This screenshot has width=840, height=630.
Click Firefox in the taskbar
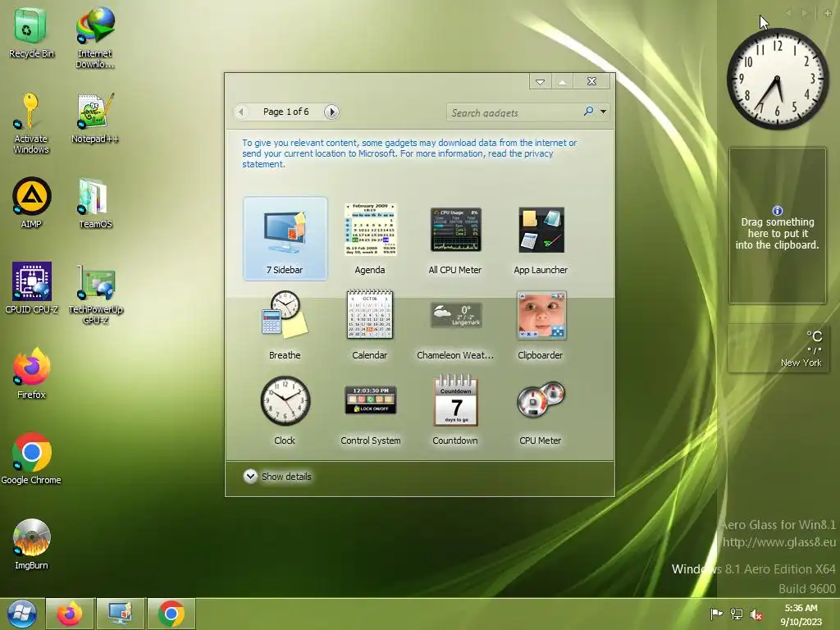71,614
